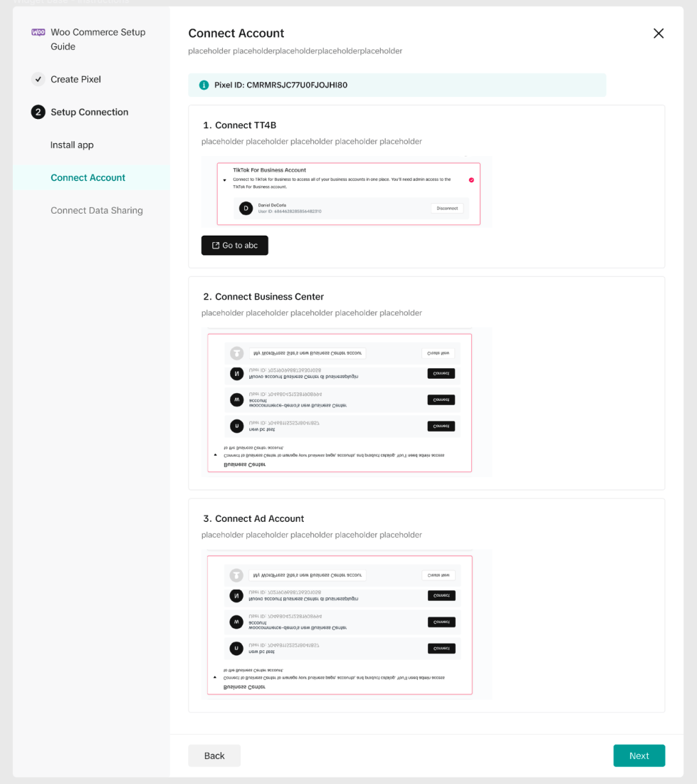
Task: Click Disconnect in the TT4B preview image
Action: [x=447, y=209]
